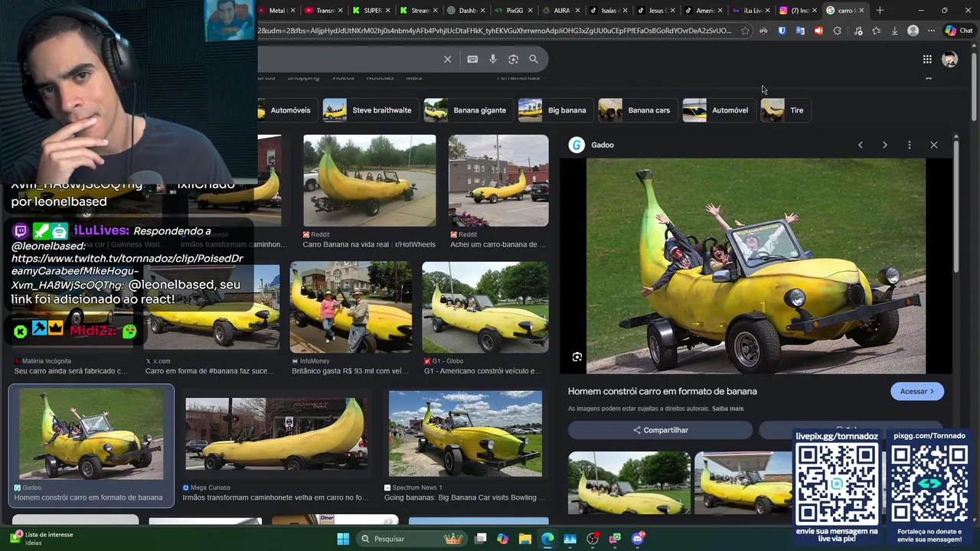Click 'Homem constrói carro em formato de banana' title
This screenshot has height=551, width=980.
tap(662, 391)
